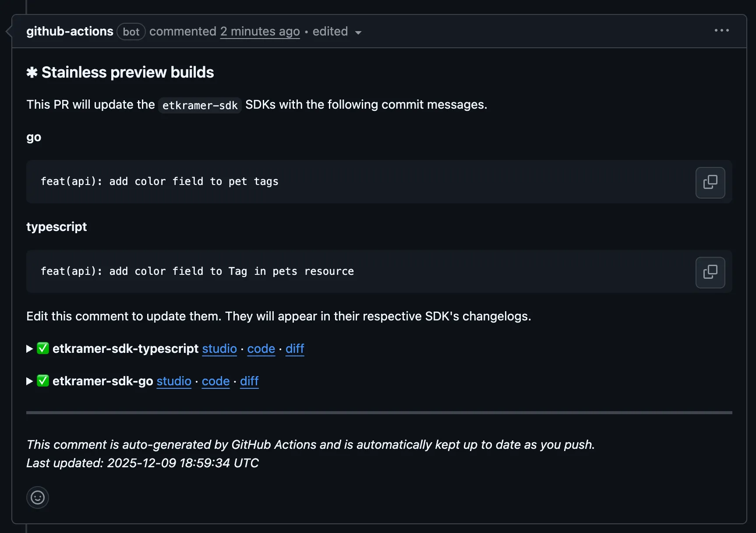The image size is (756, 533).
Task: Open studio for etkramer-sdk-go
Action: click(174, 381)
